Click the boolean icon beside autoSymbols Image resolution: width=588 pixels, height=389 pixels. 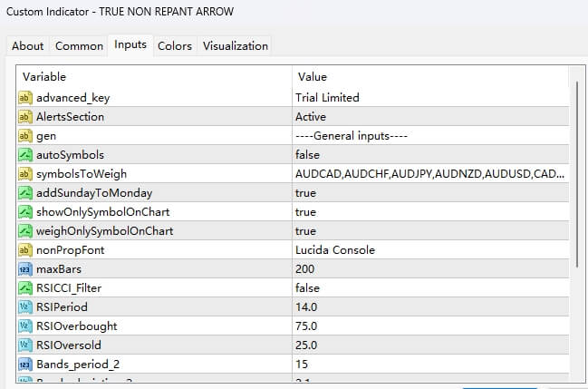click(24, 155)
